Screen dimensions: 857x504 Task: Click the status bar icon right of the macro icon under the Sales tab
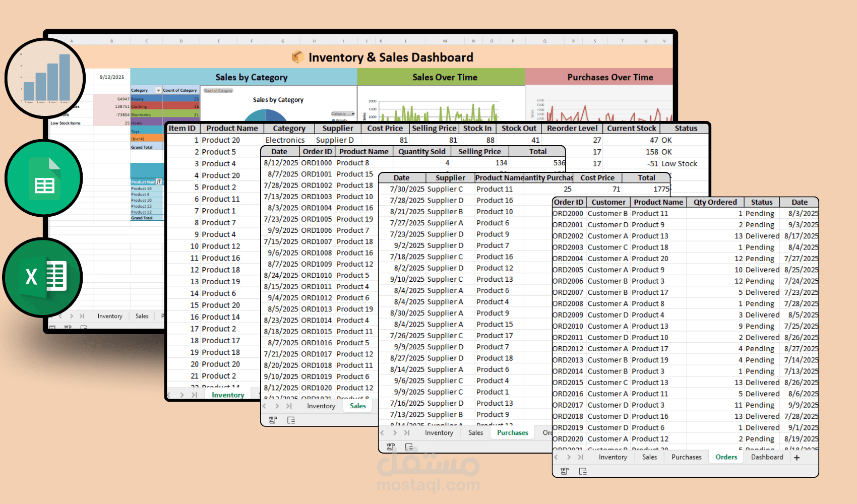291,420
